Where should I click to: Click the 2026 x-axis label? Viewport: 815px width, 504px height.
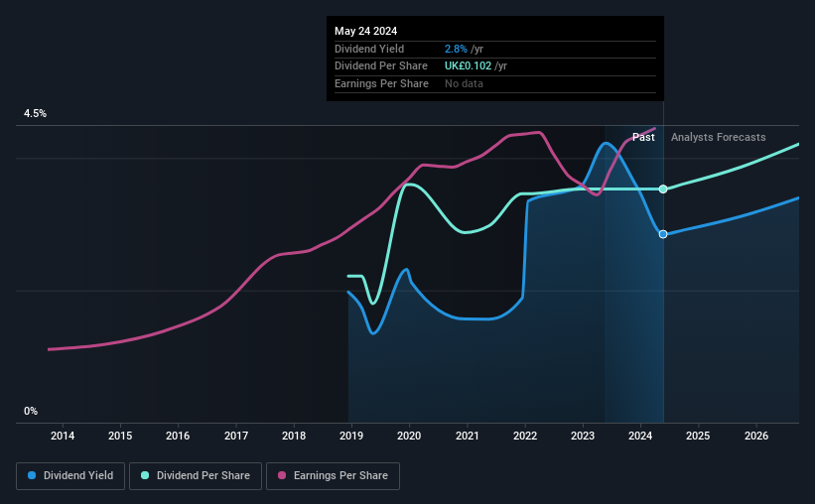click(x=756, y=436)
